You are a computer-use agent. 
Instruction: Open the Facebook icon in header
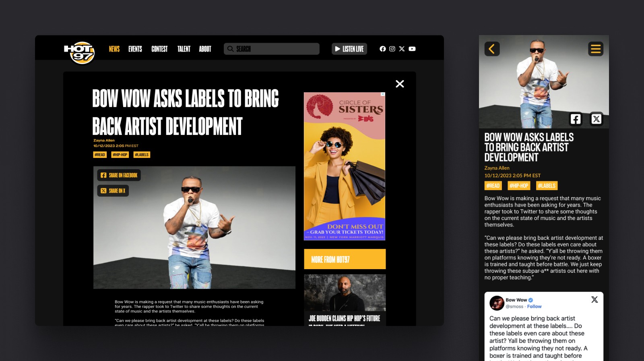coord(382,49)
